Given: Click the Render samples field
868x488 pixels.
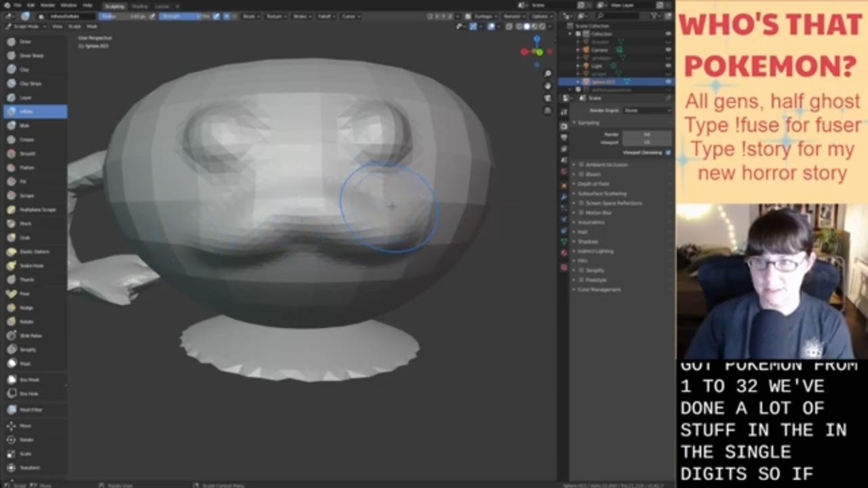Looking at the screenshot, I should click(x=646, y=134).
